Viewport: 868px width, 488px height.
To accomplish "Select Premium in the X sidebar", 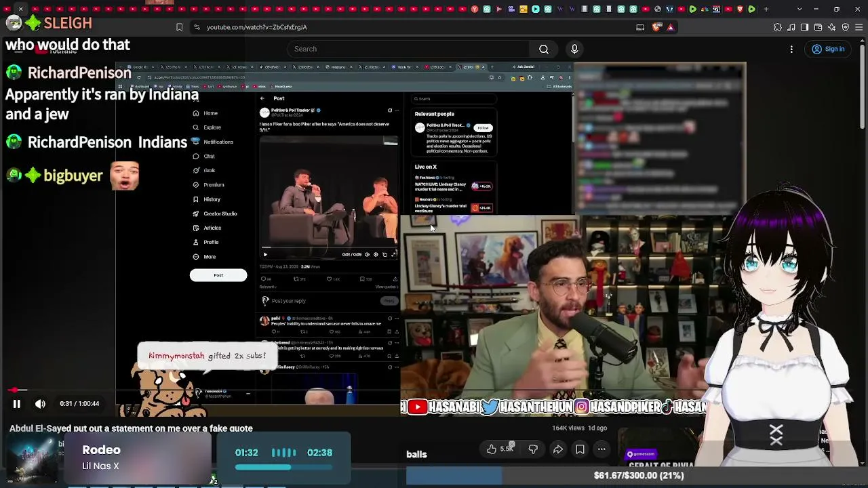I will pos(209,184).
